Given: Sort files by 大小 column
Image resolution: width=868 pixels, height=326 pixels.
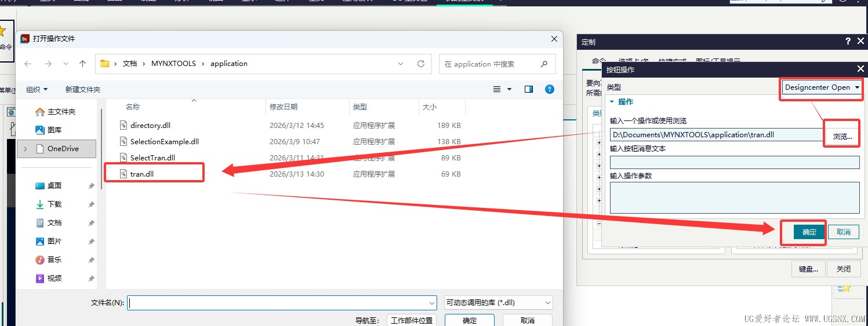Looking at the screenshot, I should tap(430, 107).
